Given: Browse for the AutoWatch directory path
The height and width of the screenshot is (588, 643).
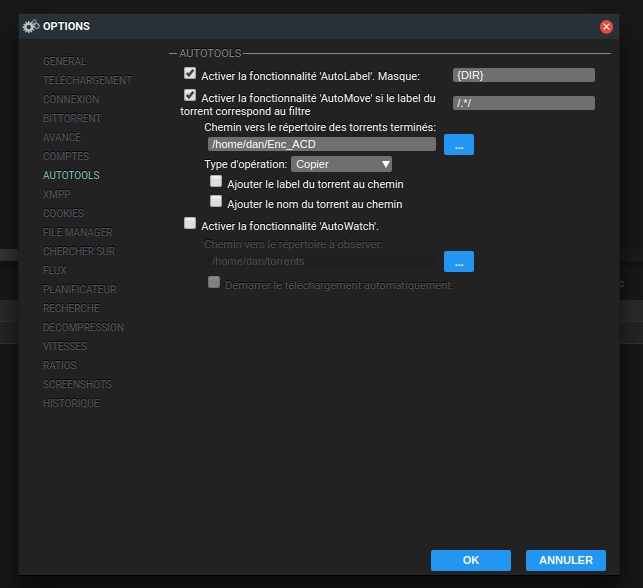Looking at the screenshot, I should coord(459,262).
